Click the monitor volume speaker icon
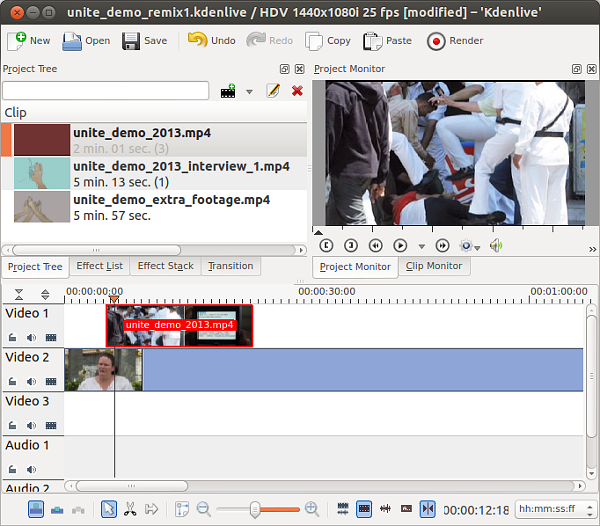Viewport: 600px width, 526px height. pos(496,245)
